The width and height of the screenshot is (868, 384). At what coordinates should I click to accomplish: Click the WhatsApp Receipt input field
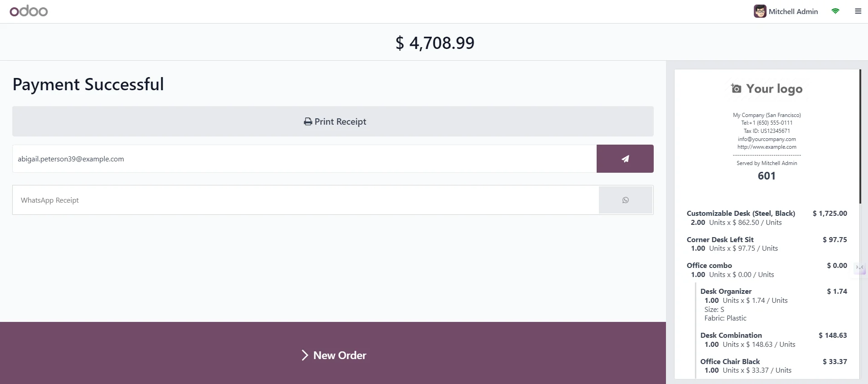point(306,200)
